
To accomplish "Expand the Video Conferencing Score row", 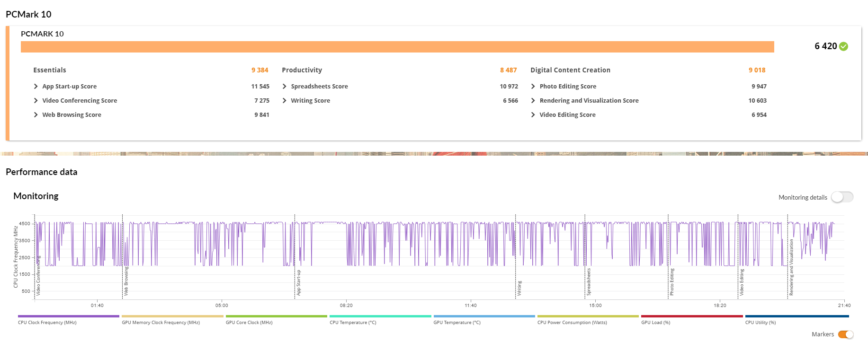I will pos(36,101).
